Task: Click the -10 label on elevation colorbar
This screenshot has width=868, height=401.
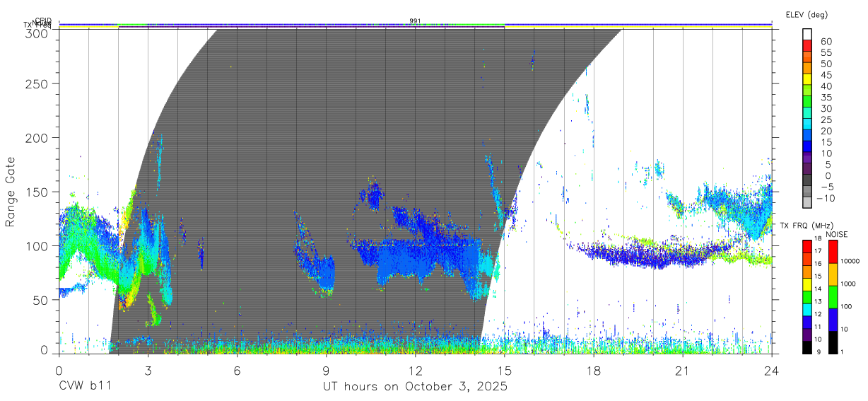Action: pos(825,198)
